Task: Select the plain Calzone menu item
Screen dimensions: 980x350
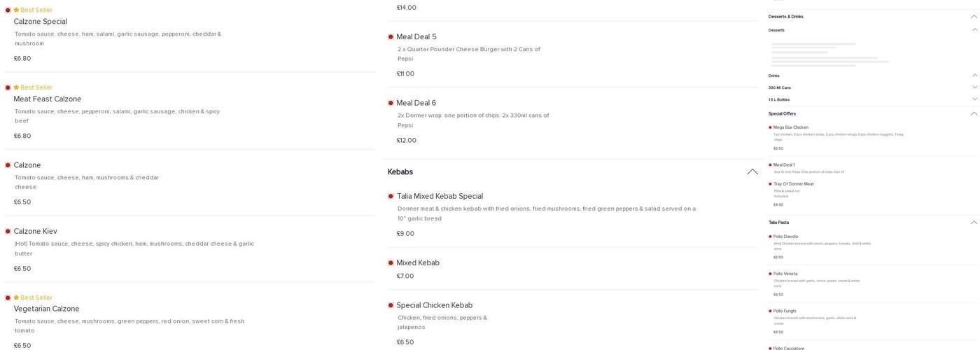Action: click(x=27, y=165)
